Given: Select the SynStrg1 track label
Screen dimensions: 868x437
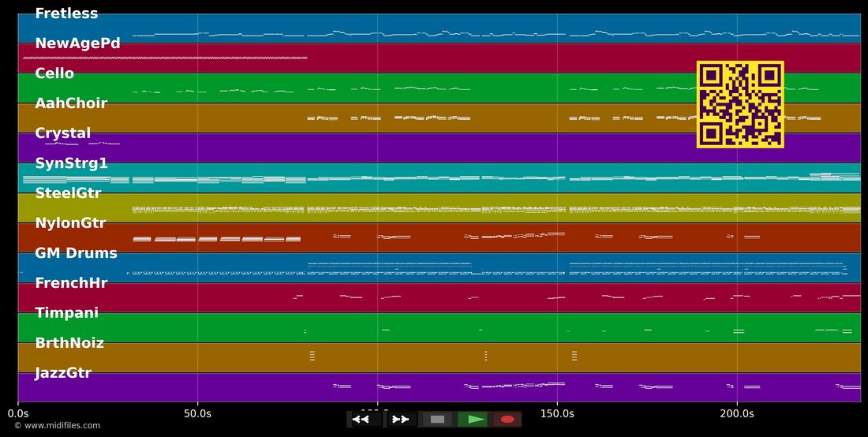Looking at the screenshot, I should pyautogui.click(x=71, y=163).
